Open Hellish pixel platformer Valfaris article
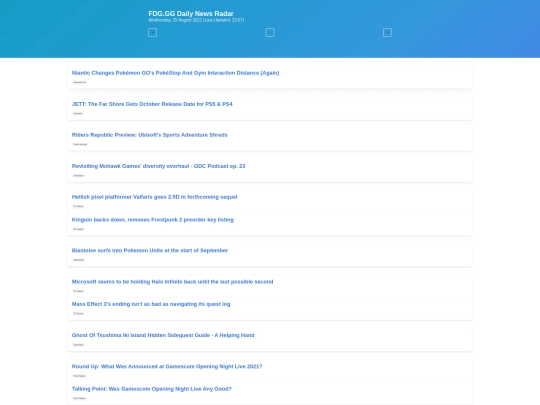540x405 pixels. 154,197
